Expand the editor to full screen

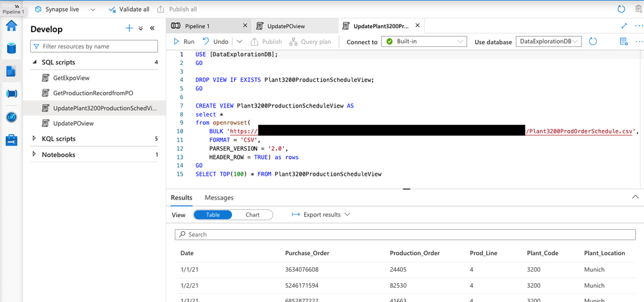[624, 26]
